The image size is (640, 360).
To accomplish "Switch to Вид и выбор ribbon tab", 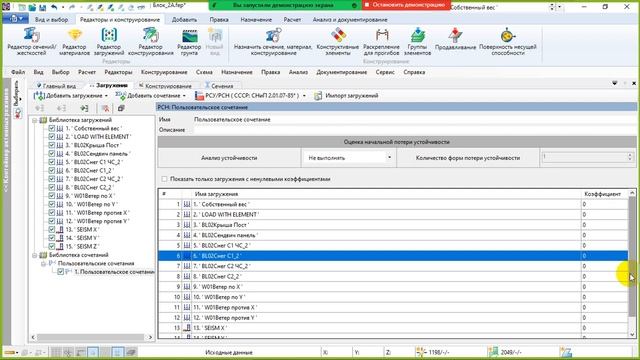I will 51,20.
